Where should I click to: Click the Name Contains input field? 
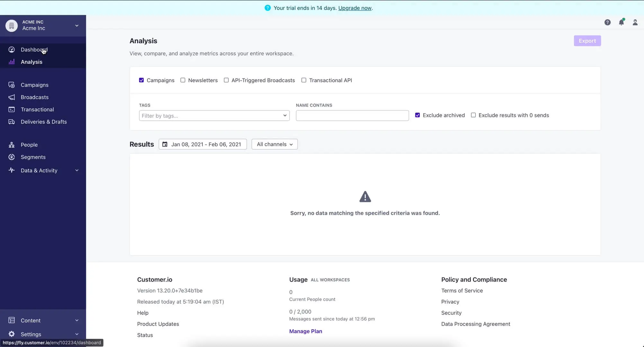point(352,116)
